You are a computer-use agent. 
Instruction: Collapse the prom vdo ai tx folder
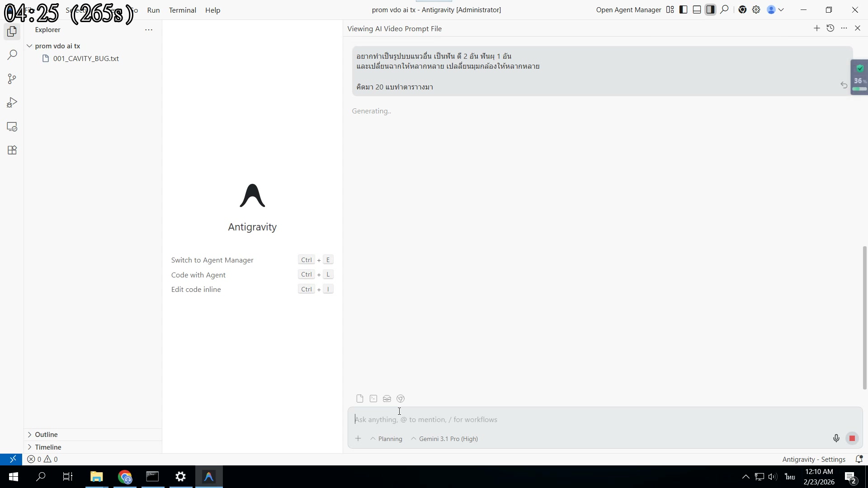coord(30,46)
